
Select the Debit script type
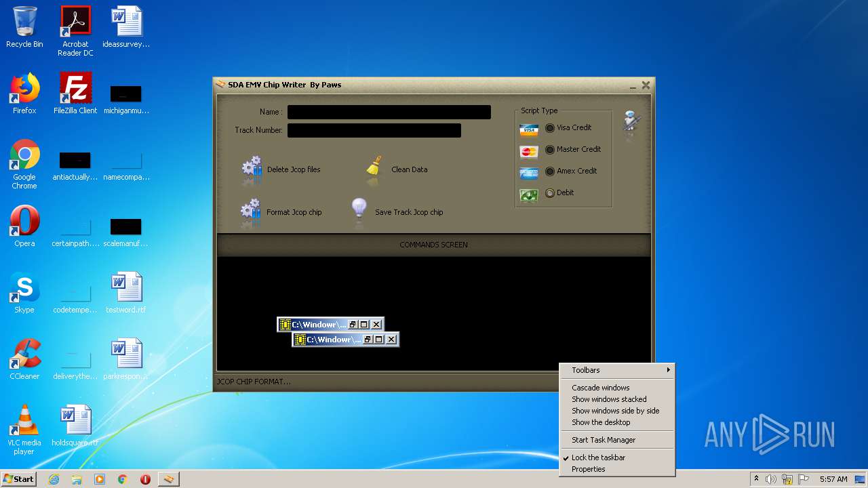(550, 193)
